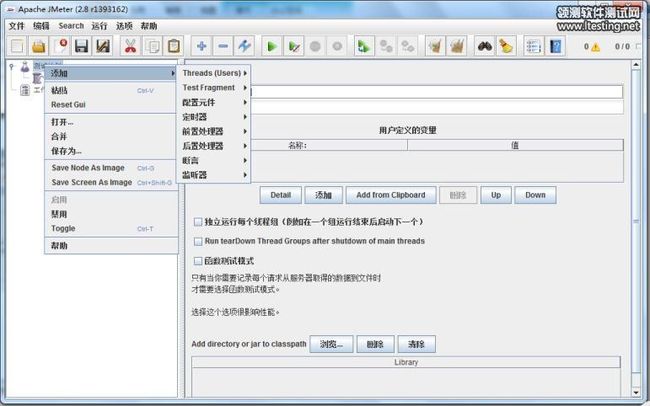Click Remote Start All icon

364,46
